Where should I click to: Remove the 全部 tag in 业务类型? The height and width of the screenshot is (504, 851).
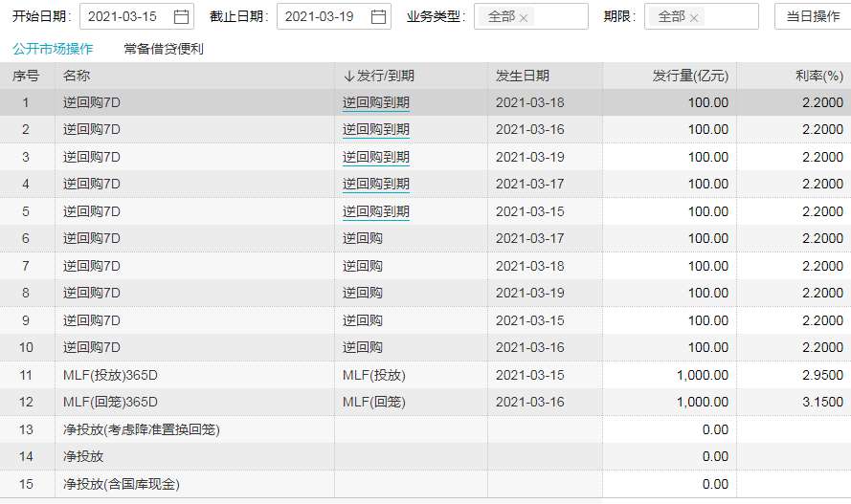click(x=524, y=18)
